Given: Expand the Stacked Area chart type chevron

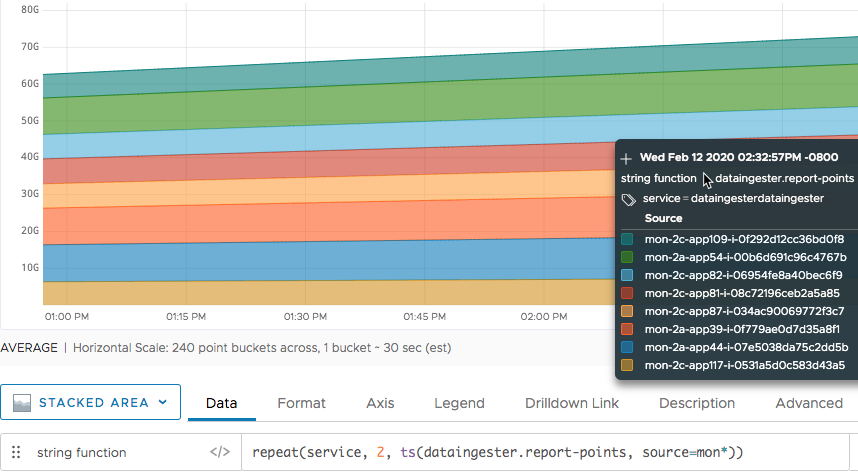Looking at the screenshot, I should [x=161, y=402].
